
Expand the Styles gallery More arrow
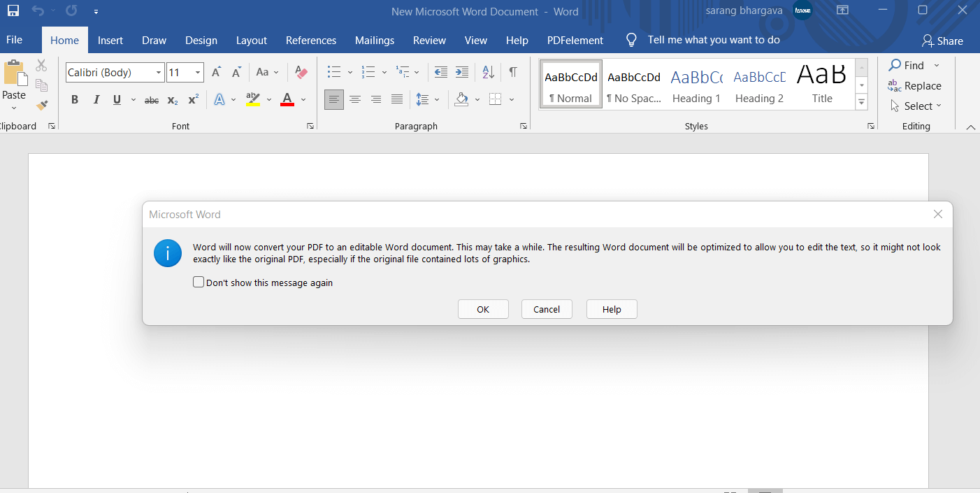tap(862, 102)
